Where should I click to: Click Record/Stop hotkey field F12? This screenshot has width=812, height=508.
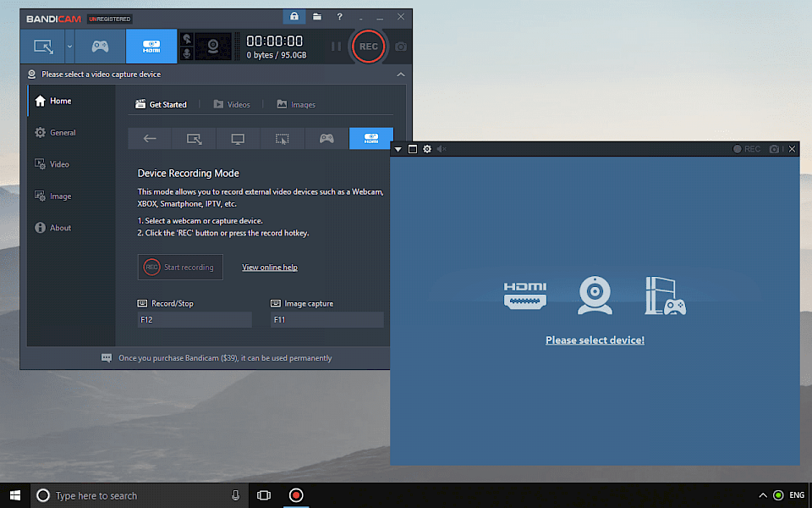195,320
